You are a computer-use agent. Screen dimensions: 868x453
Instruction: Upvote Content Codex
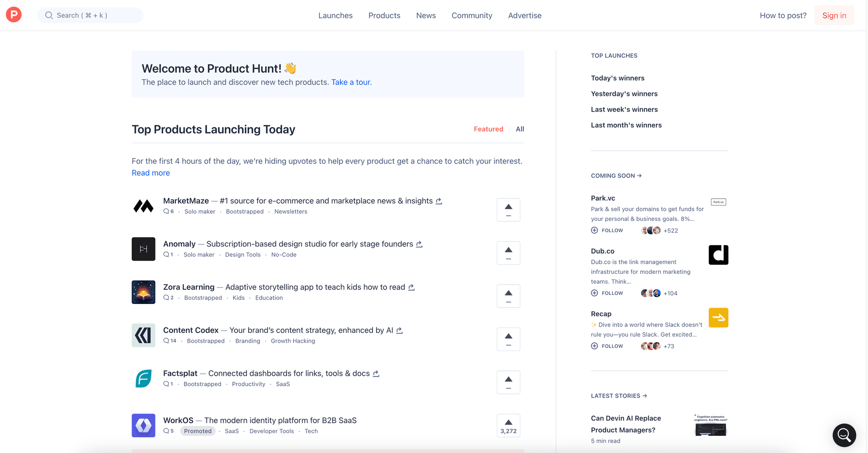pos(509,339)
